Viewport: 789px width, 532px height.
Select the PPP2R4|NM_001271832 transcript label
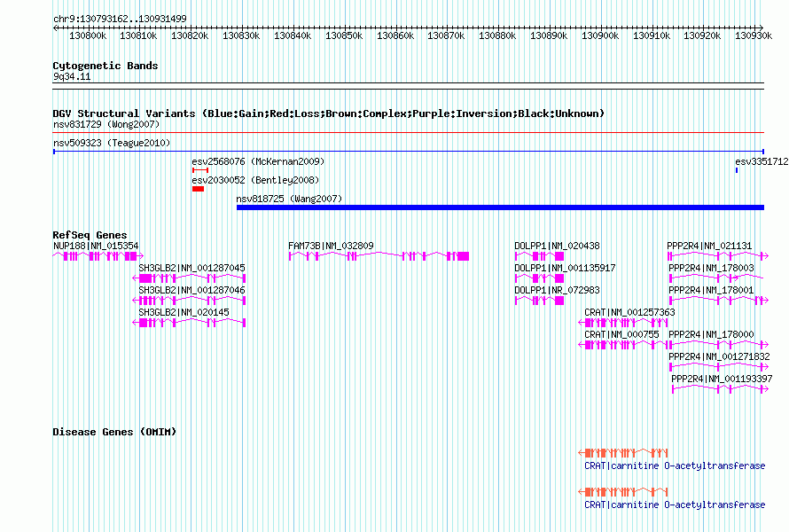pyautogui.click(x=719, y=356)
